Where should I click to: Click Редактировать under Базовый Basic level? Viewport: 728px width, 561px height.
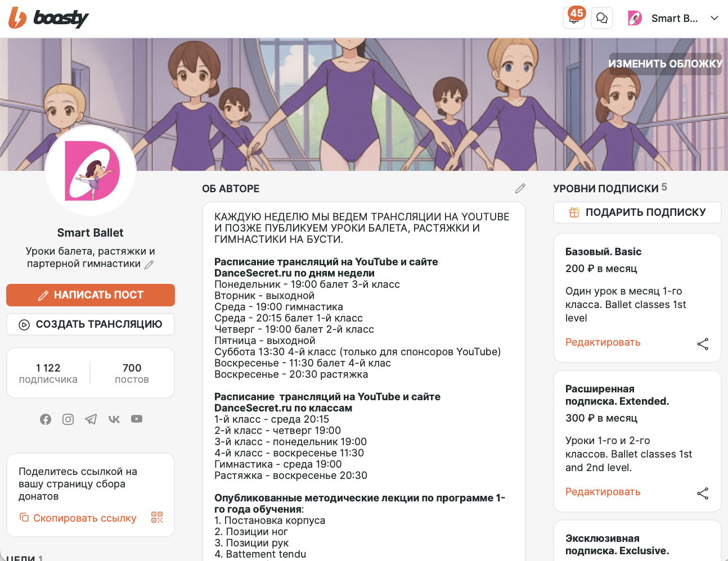pos(603,342)
